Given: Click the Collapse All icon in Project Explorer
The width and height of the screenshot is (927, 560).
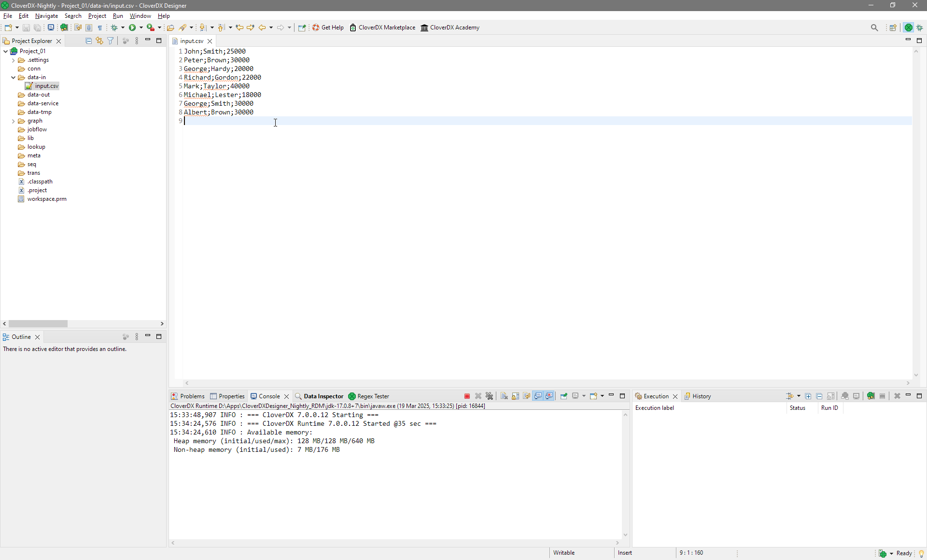Looking at the screenshot, I should click(88, 41).
